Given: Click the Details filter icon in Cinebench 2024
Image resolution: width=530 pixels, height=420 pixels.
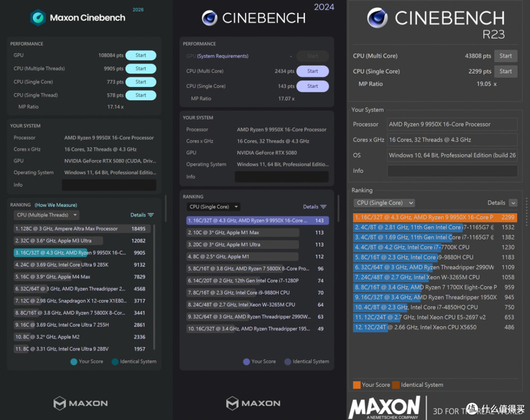Looking at the screenshot, I should (x=323, y=207).
